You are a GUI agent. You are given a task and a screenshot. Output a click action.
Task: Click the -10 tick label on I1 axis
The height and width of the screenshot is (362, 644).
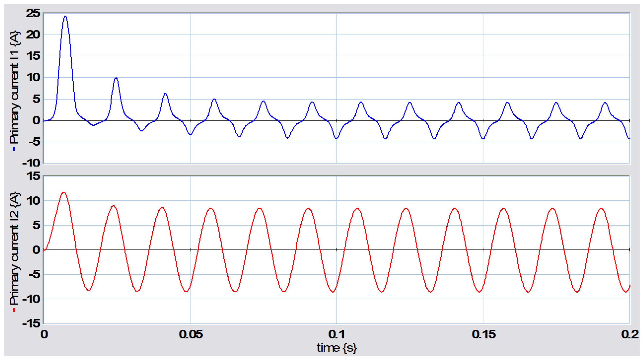pyautogui.click(x=31, y=163)
